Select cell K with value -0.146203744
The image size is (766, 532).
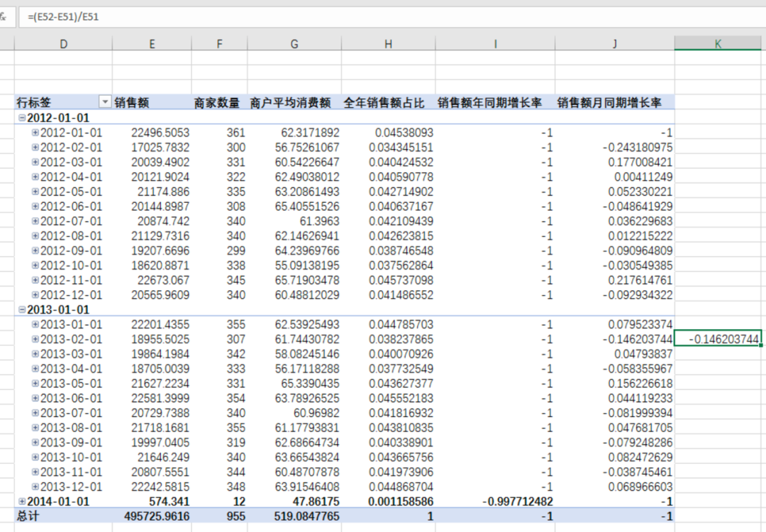(718, 339)
